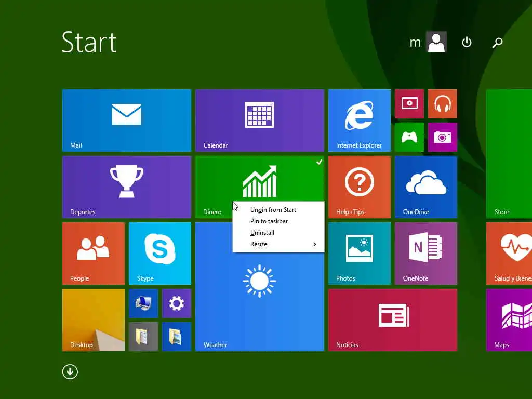Expand the Resize submenu
This screenshot has height=399, width=532.
click(x=278, y=244)
